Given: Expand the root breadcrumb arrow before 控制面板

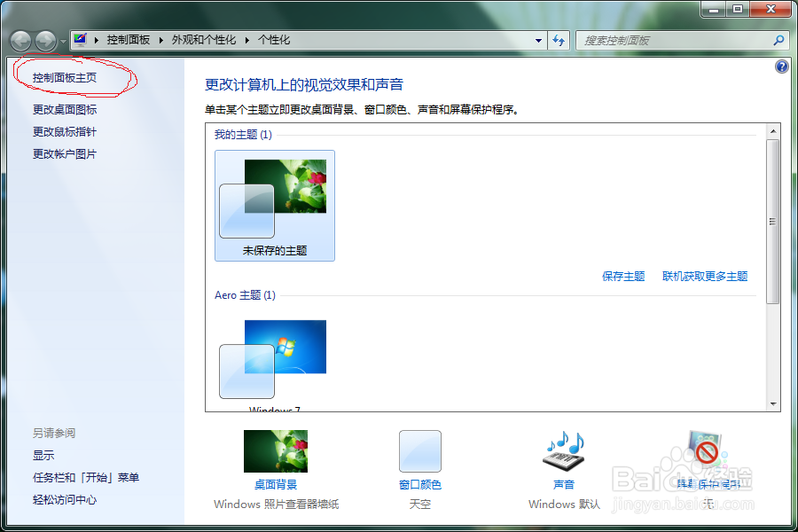Looking at the screenshot, I should (96, 40).
